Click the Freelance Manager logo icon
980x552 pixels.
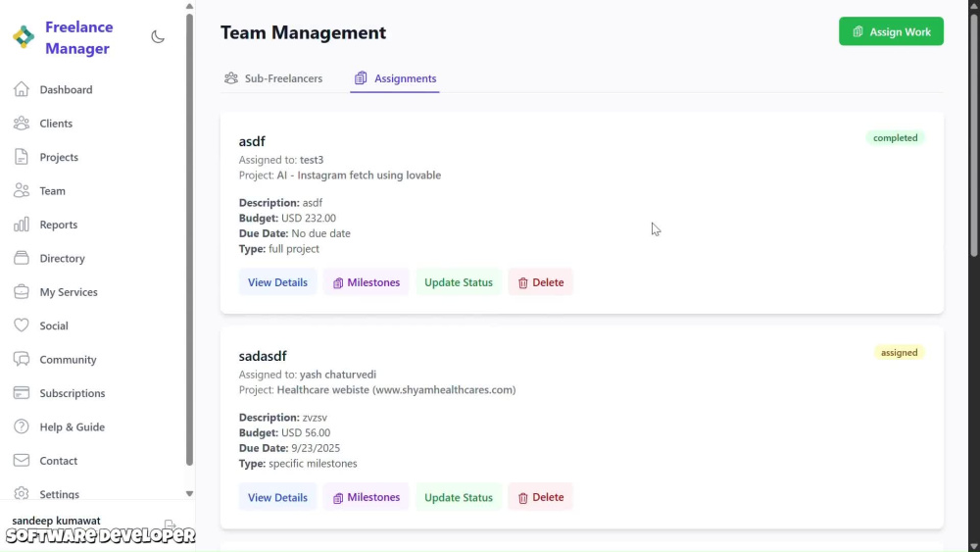coord(24,37)
